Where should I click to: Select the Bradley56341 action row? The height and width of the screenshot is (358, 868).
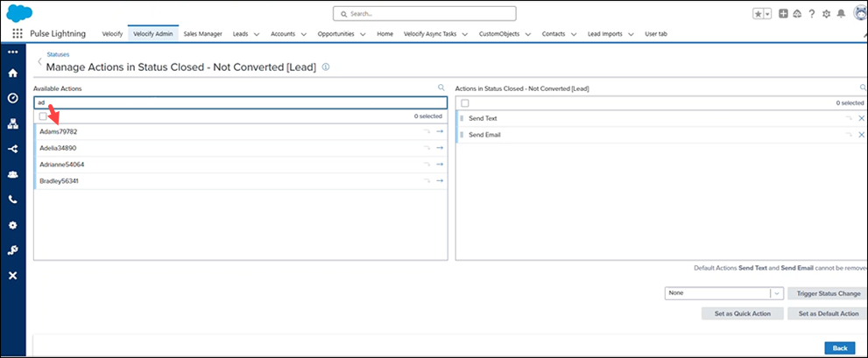pos(241,181)
